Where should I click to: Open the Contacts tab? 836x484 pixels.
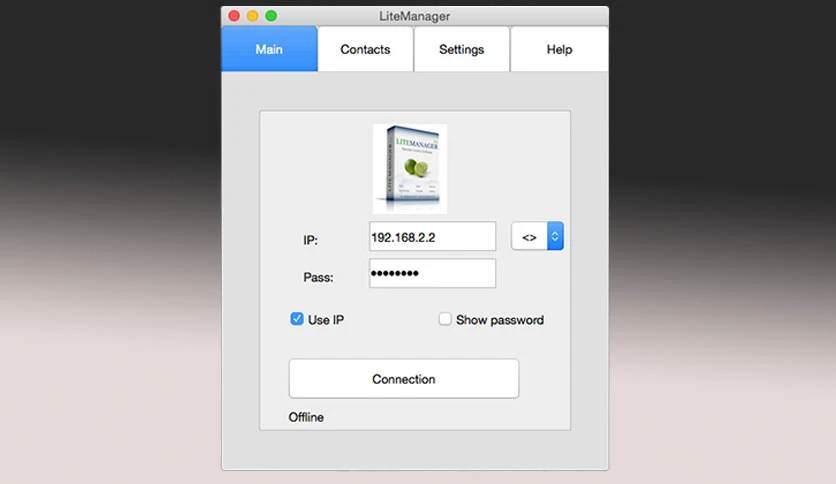pos(365,49)
